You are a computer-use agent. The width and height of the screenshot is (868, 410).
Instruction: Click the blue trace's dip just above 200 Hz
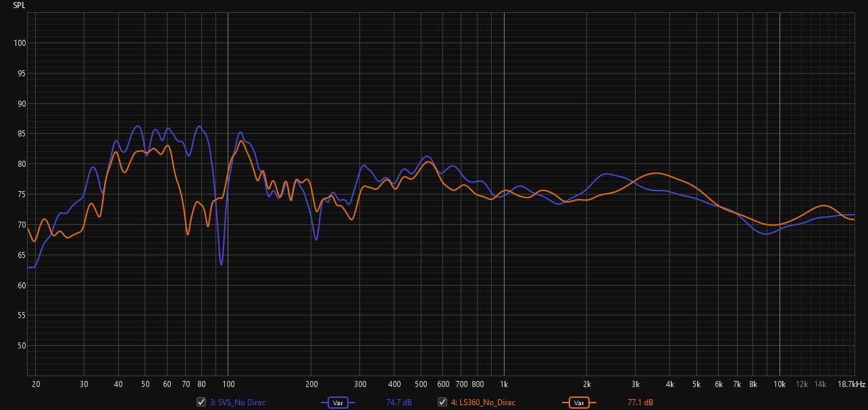coord(316,239)
